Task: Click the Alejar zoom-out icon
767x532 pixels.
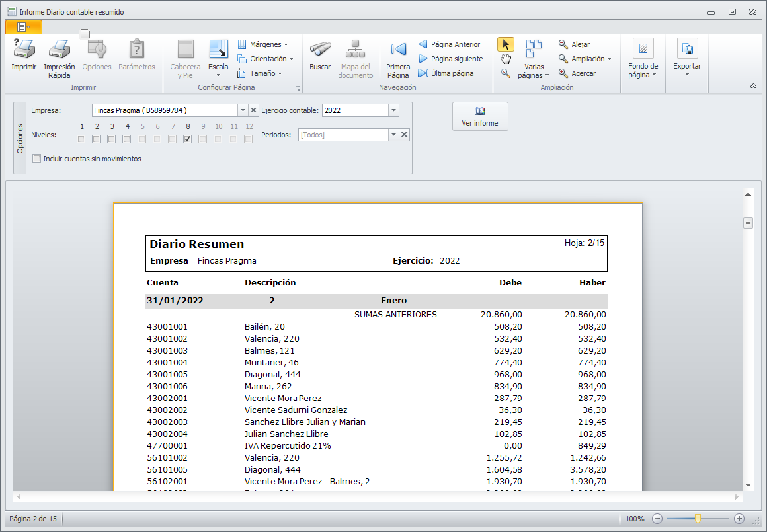Action: coord(563,44)
